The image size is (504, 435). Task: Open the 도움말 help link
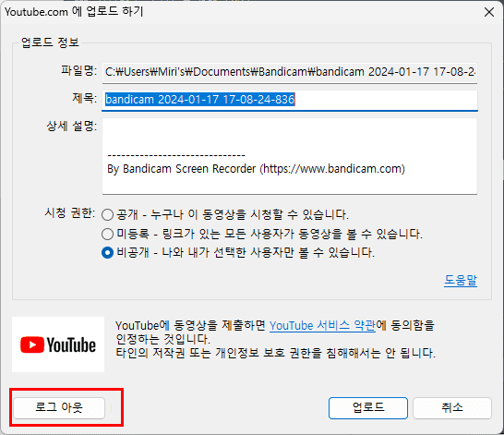461,281
